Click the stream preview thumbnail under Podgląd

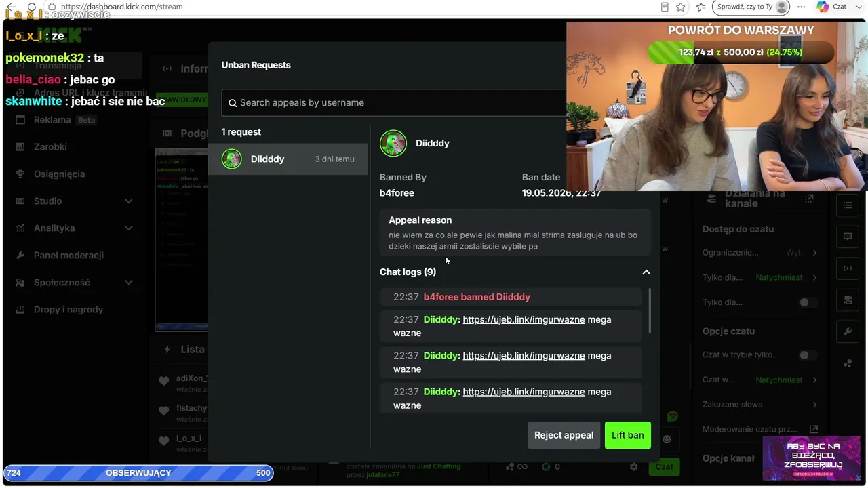click(181, 239)
